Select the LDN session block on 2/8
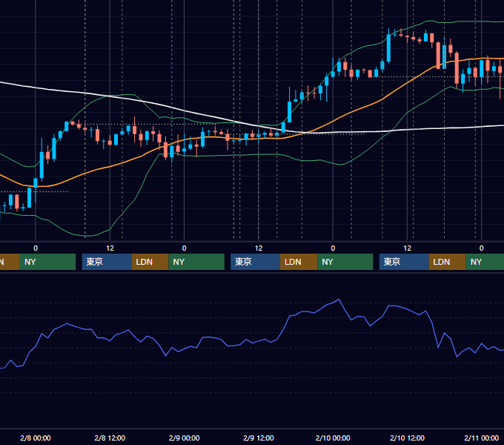Image resolution: width=504 pixels, height=445 pixels. tap(150, 262)
